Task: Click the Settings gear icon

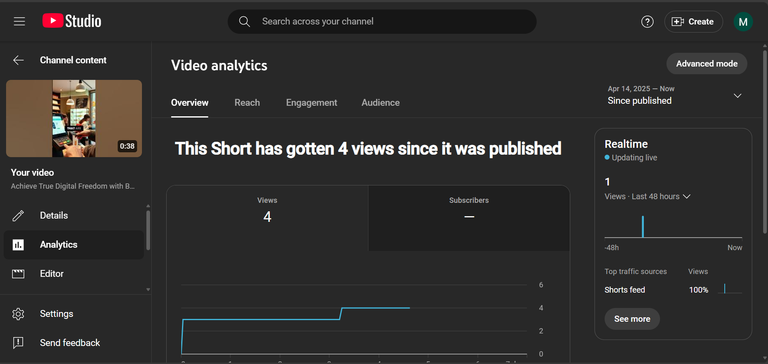Action: pyautogui.click(x=18, y=314)
